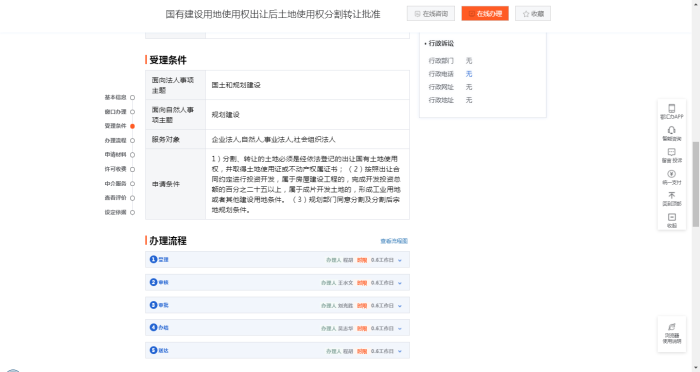Click the page title text at top
The height and width of the screenshot is (372, 700).
tap(273, 14)
